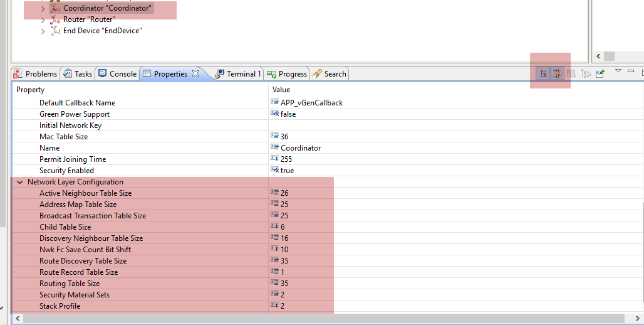
Task: Toggle Show Advanced Properties button
Action: point(558,73)
